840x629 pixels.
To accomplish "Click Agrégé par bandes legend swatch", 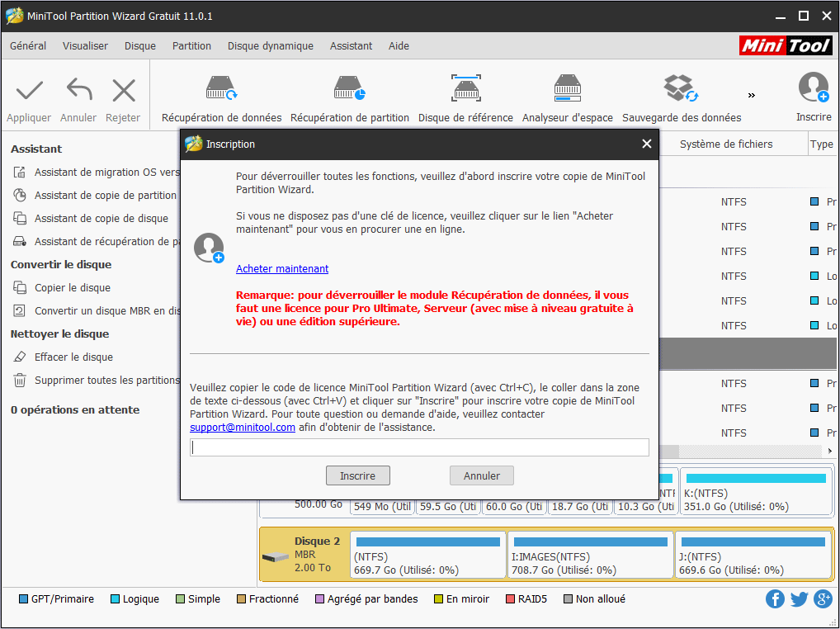I will 319,599.
